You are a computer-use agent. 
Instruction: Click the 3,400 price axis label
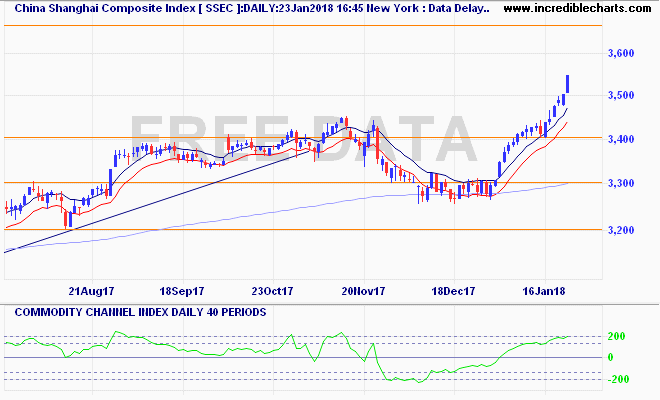point(621,139)
